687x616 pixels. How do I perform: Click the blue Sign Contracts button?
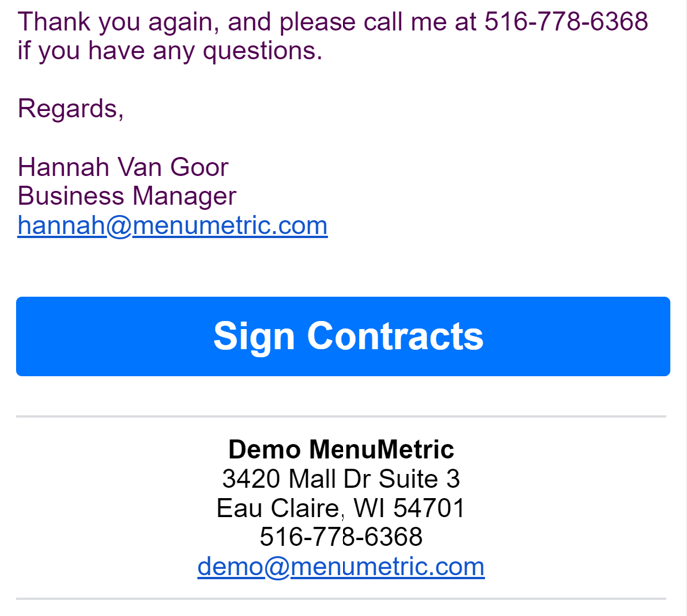pos(343,336)
